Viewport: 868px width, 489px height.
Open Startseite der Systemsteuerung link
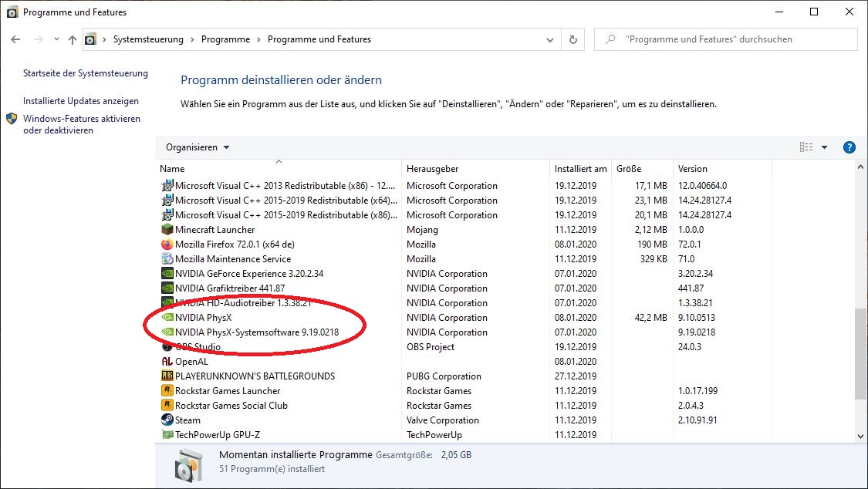(x=85, y=73)
